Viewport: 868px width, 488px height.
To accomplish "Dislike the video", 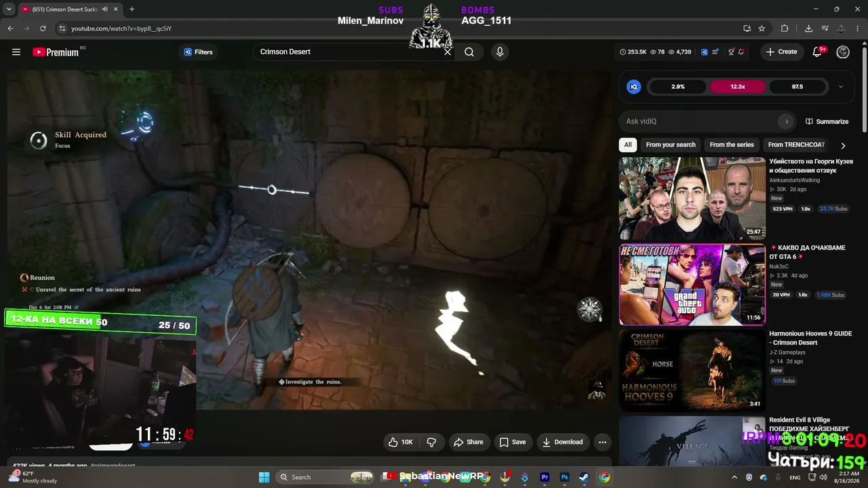I will (x=431, y=442).
